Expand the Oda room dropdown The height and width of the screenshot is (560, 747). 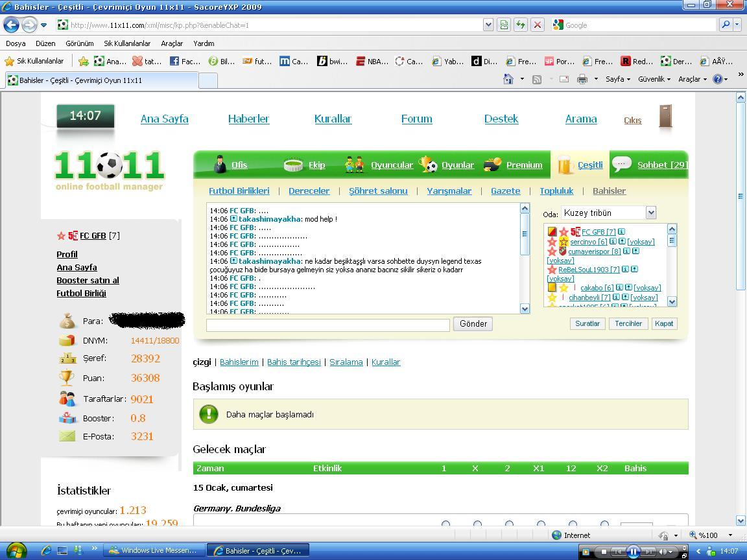pyautogui.click(x=651, y=213)
